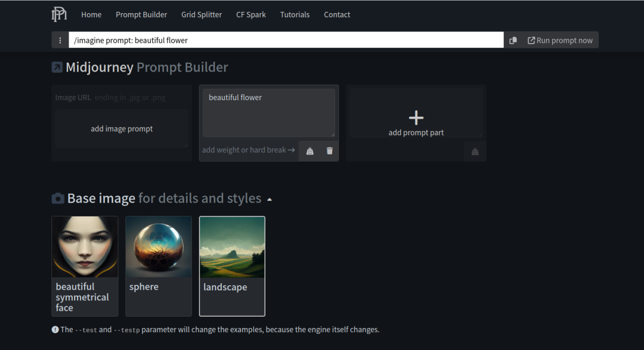644x350 pixels.
Task: Open the Grid Splitter page
Action: point(202,14)
